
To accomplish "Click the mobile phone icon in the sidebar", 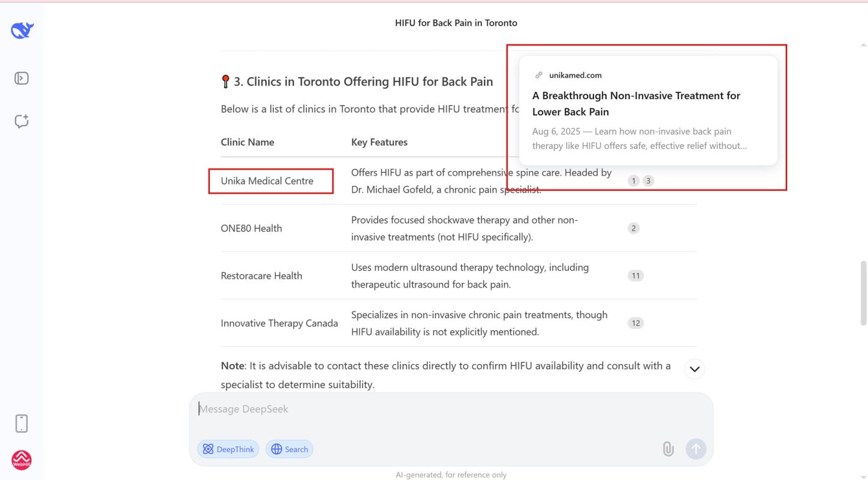I will (x=22, y=423).
